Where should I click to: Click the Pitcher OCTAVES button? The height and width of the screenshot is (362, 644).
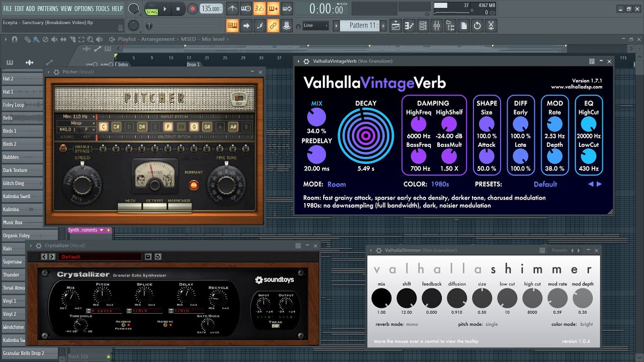click(155, 206)
